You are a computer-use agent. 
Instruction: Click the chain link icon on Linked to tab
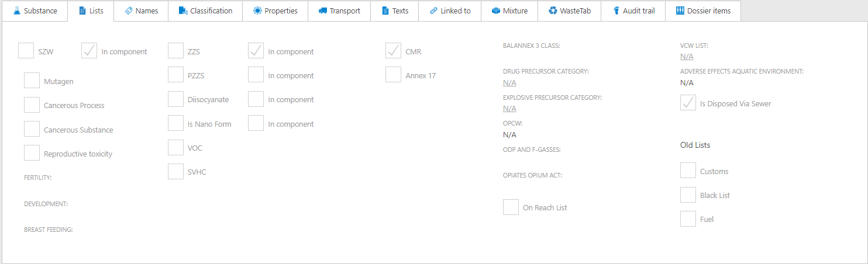click(x=433, y=11)
